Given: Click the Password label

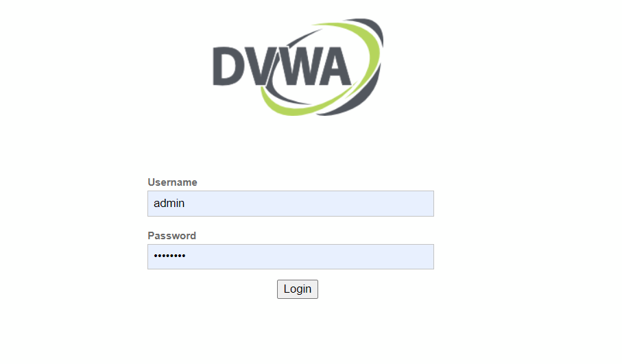Looking at the screenshot, I should pyautogui.click(x=171, y=236).
